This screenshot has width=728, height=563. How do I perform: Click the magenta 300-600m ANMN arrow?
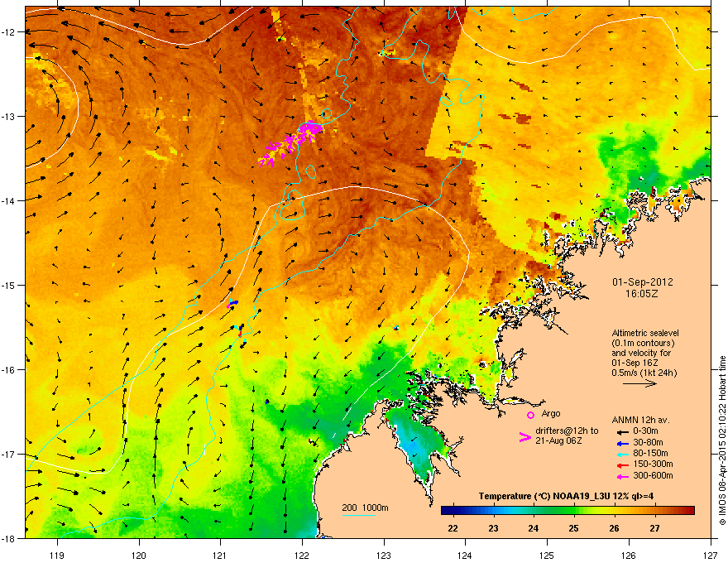622,476
